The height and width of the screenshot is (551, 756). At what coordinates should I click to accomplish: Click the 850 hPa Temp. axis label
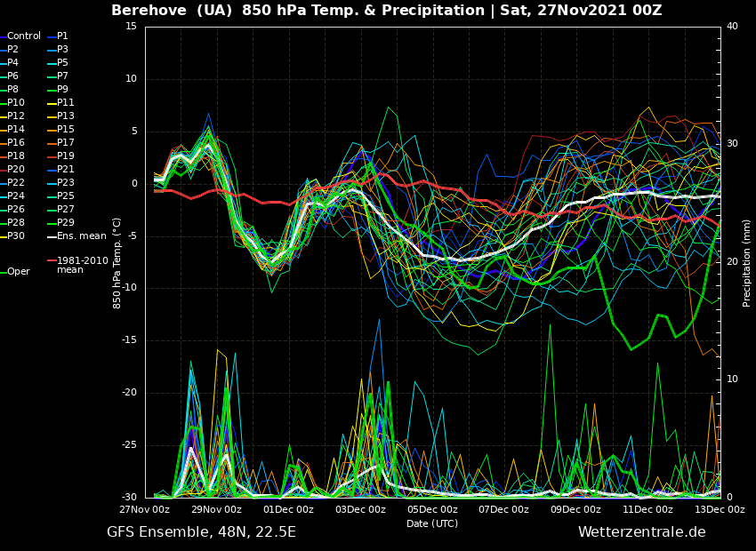117,262
